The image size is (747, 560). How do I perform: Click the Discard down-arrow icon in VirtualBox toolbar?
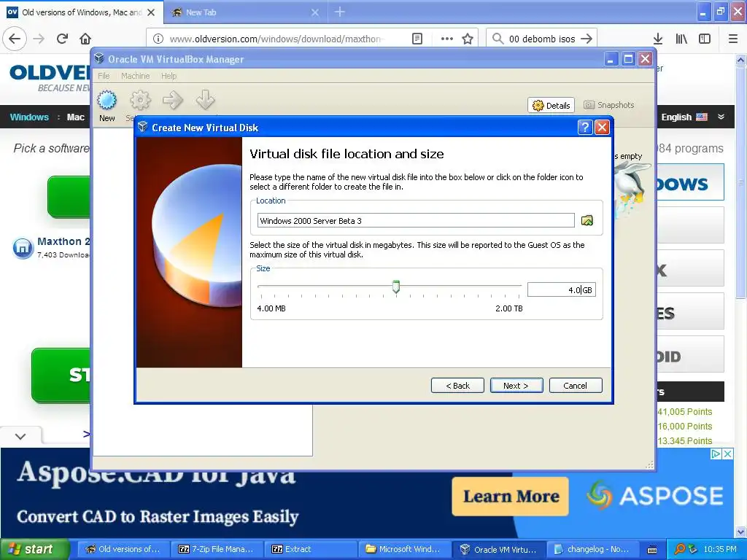pos(205,101)
